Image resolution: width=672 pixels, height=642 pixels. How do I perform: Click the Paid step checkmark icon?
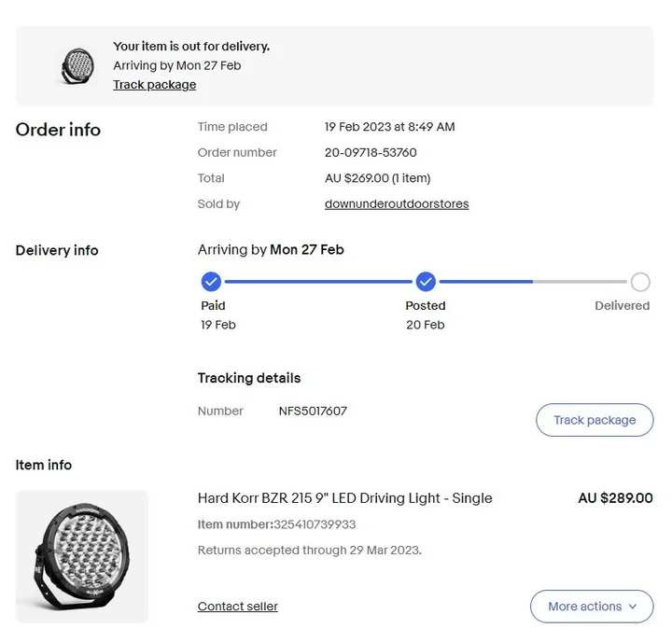point(211,282)
